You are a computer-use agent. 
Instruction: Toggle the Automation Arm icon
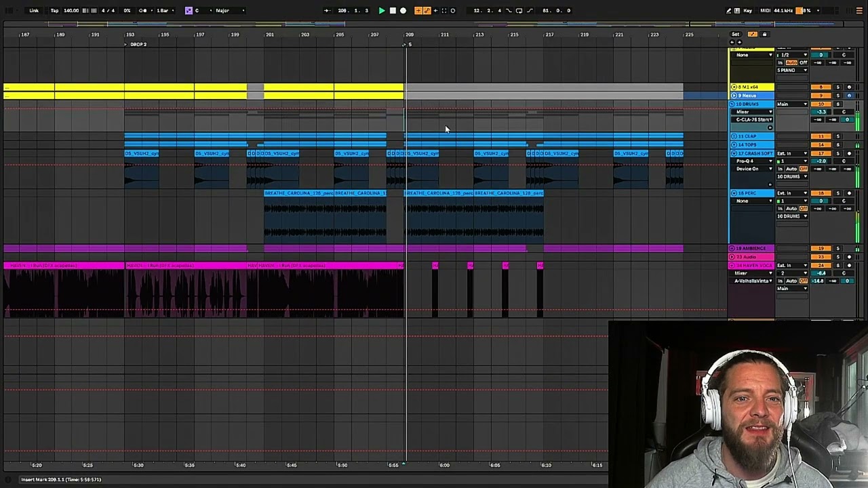[427, 10]
